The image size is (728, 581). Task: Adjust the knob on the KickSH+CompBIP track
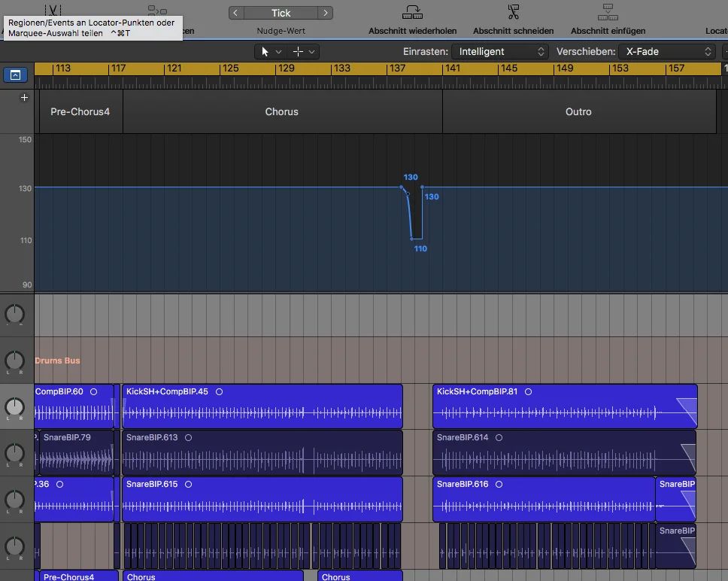tap(14, 407)
